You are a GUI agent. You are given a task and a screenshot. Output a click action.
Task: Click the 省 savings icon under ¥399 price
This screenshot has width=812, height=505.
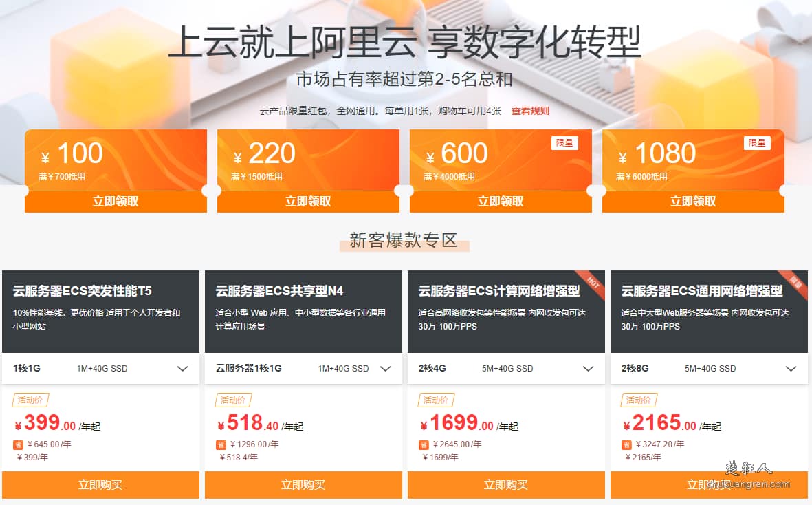tap(18, 445)
